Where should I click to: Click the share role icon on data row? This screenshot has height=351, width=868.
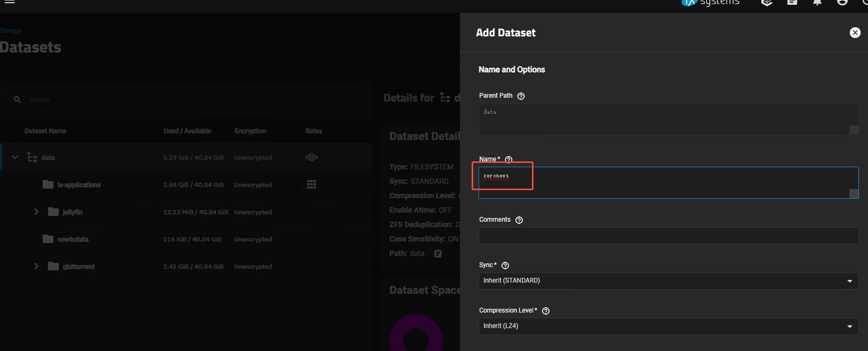[312, 157]
